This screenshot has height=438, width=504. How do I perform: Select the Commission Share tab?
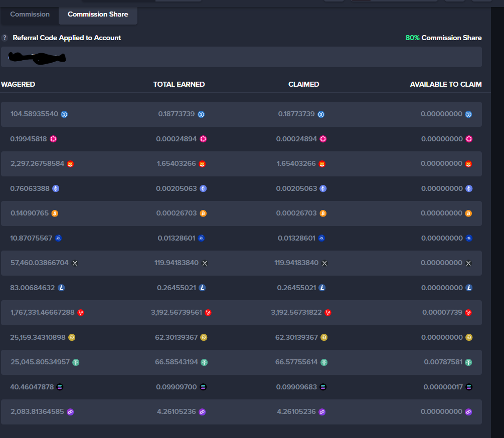(98, 14)
